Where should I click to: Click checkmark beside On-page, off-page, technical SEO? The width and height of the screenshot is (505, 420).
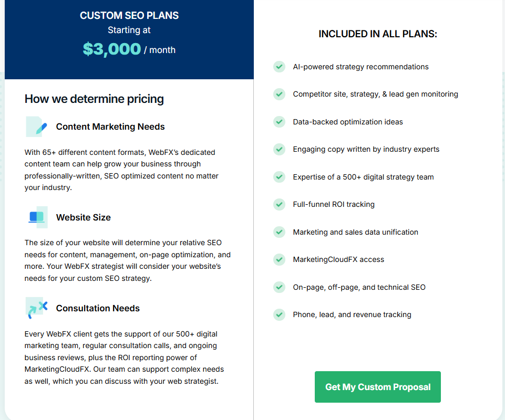(279, 287)
